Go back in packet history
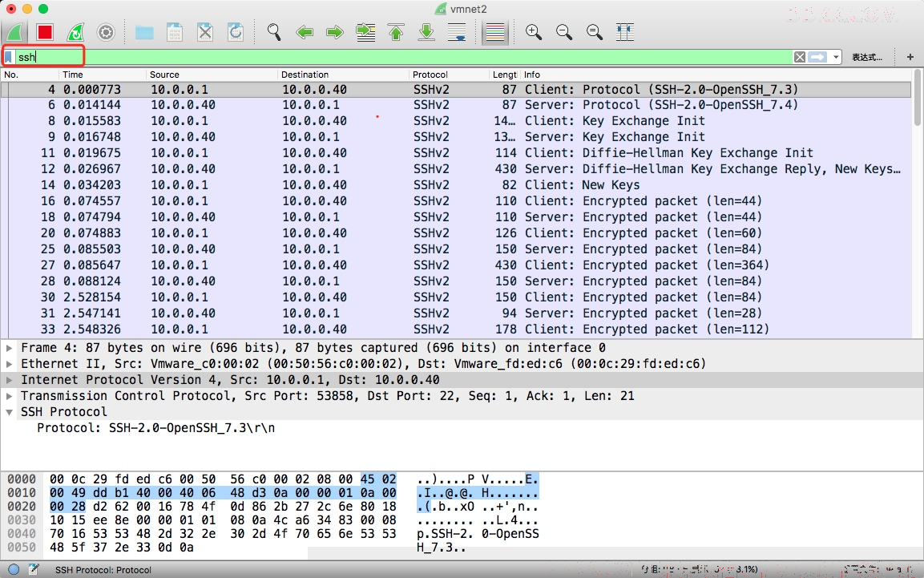The width and height of the screenshot is (924, 578). tap(305, 32)
